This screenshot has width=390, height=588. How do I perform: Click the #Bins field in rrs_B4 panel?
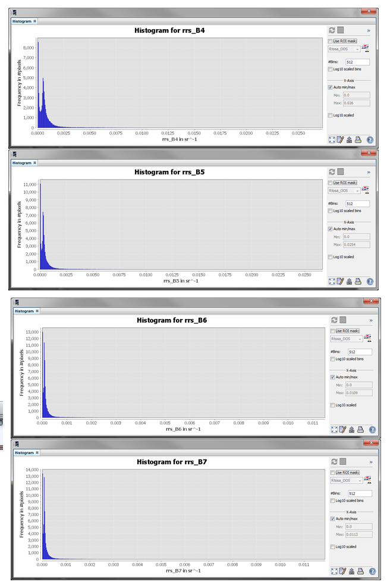tap(357, 62)
